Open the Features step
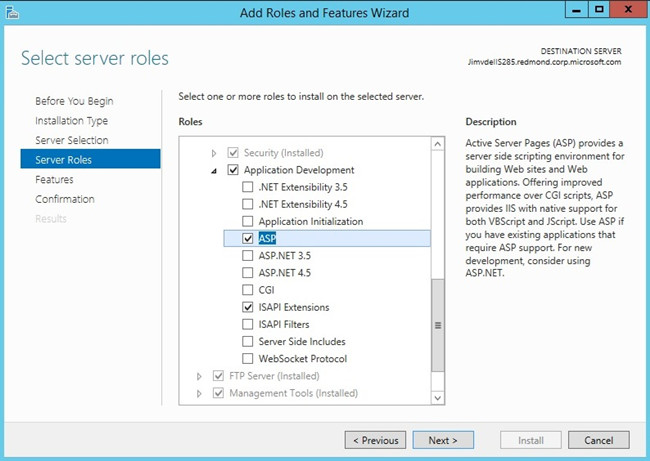Viewport: 650px width, 461px height. point(54,180)
